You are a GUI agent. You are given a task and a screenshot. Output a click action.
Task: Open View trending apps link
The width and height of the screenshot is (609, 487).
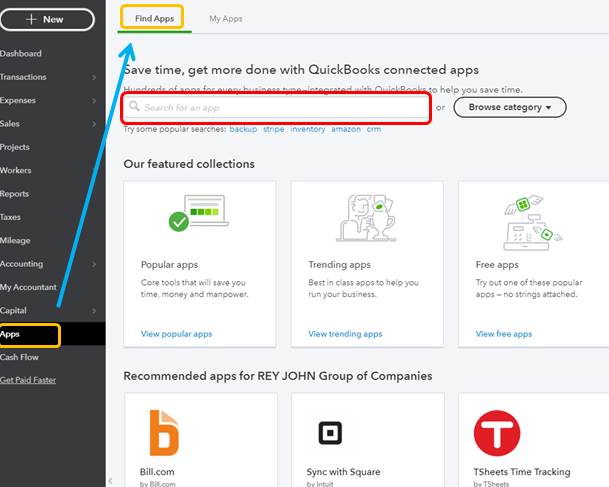pyautogui.click(x=345, y=334)
